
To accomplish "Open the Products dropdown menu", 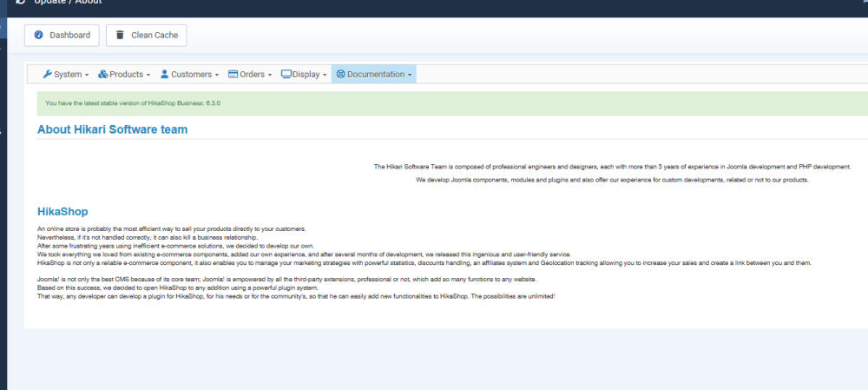I will (x=124, y=74).
